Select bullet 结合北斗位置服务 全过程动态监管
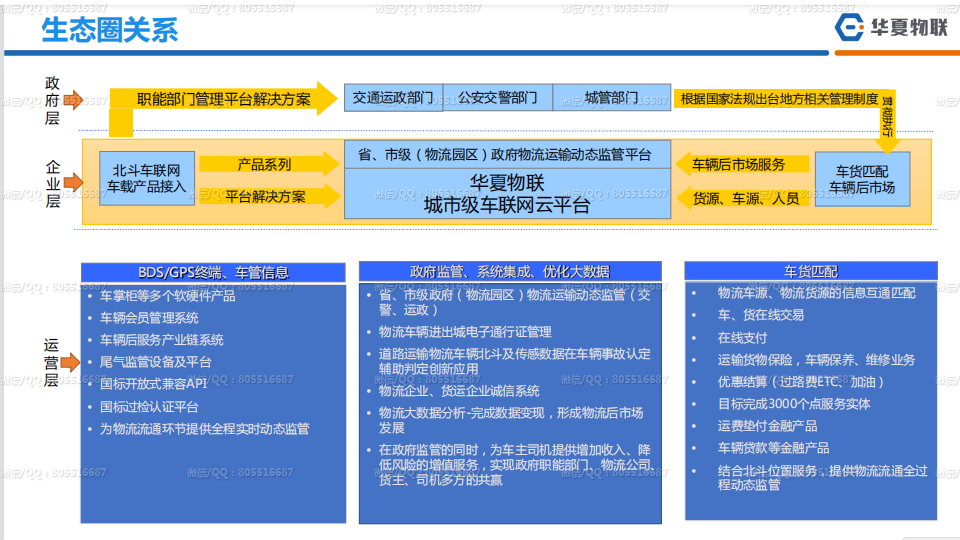Viewport: 960px width, 540px height. click(x=823, y=478)
